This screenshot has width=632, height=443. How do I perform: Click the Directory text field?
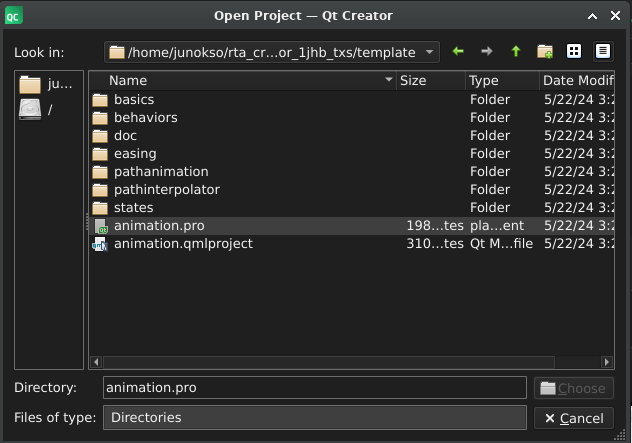(314, 387)
